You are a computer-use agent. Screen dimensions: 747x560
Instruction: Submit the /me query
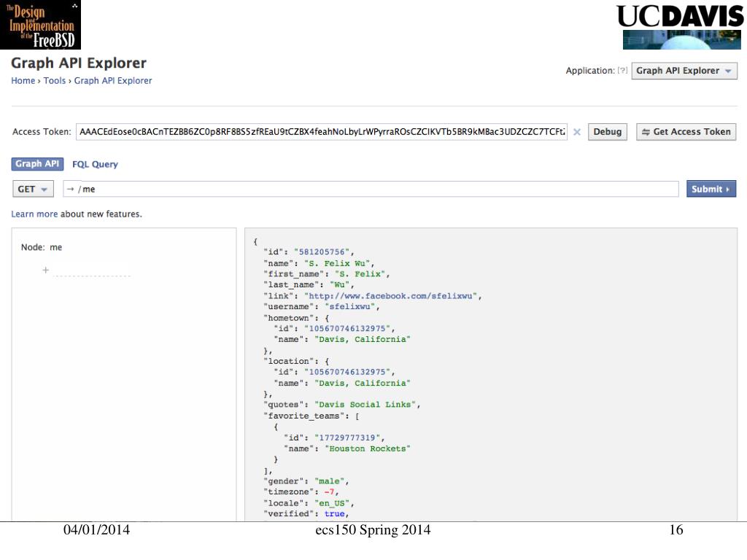coord(711,189)
